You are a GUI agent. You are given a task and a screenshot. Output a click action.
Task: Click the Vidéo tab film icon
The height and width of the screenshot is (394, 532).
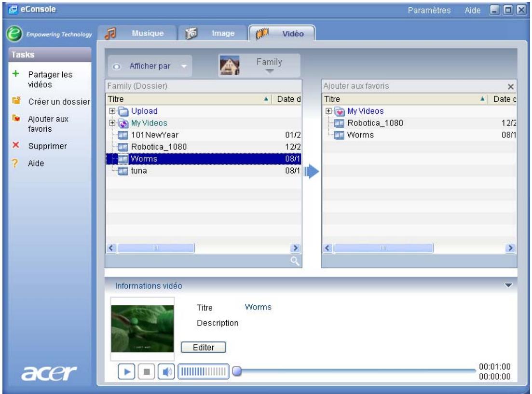262,34
